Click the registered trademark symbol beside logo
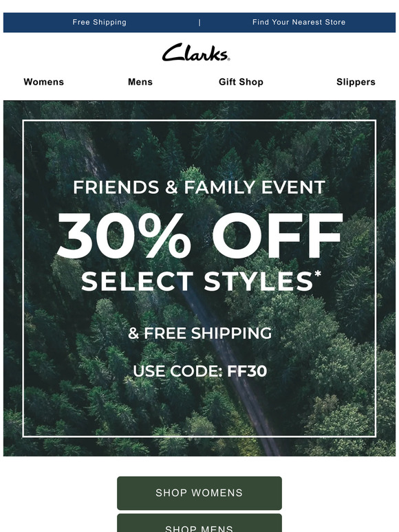Image resolution: width=399 pixels, height=532 pixels. pyautogui.click(x=228, y=59)
